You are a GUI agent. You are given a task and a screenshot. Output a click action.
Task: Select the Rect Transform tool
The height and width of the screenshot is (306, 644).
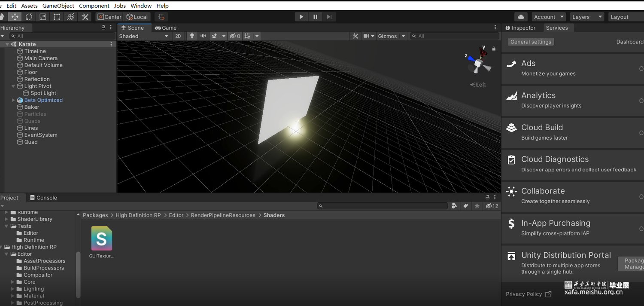click(57, 17)
